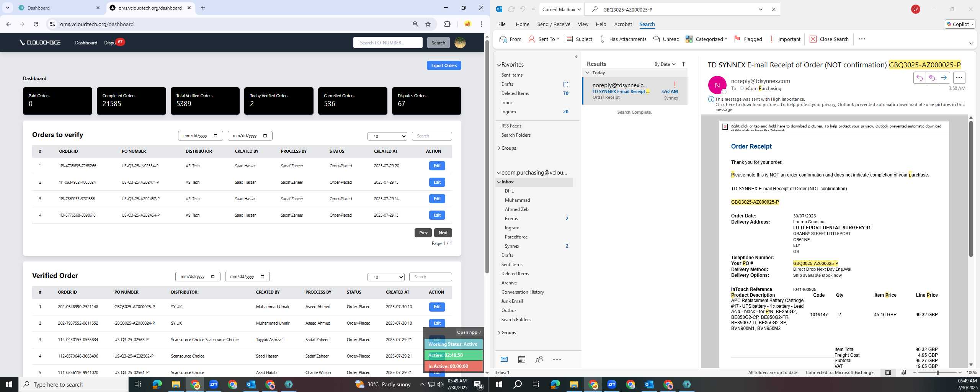Reply to the TD SYNNEX email
Viewport: 980px width, 392px height.
pyautogui.click(x=919, y=78)
